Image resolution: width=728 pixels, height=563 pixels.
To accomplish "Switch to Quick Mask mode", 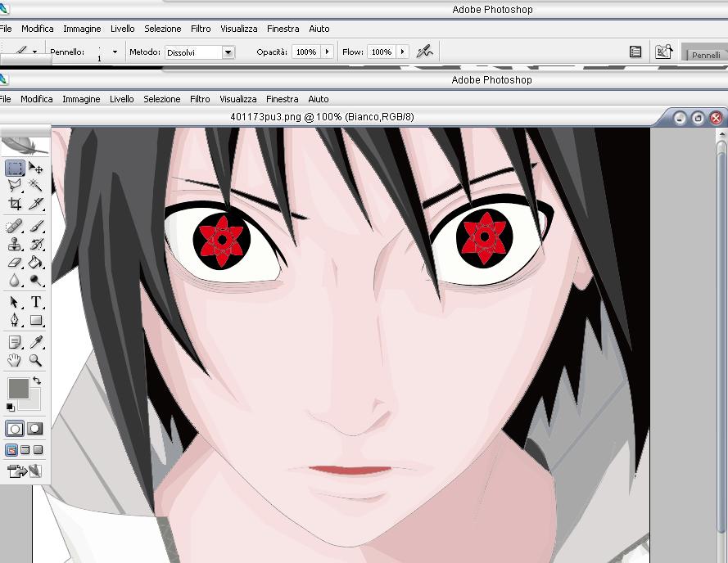I will [x=35, y=428].
